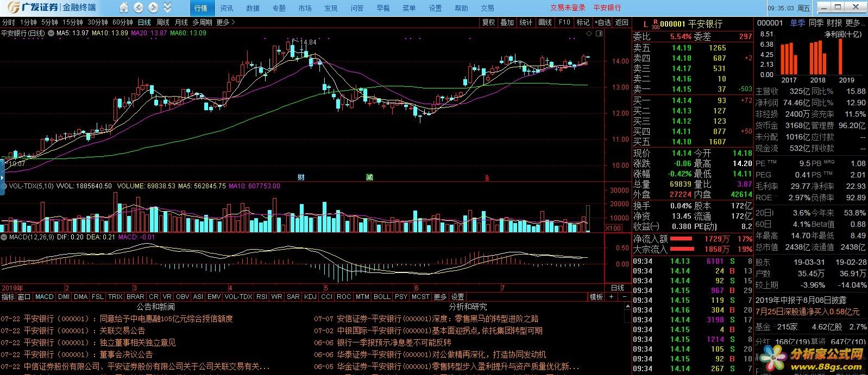
Task: Add stock with +自选 button
Action: [602, 22]
